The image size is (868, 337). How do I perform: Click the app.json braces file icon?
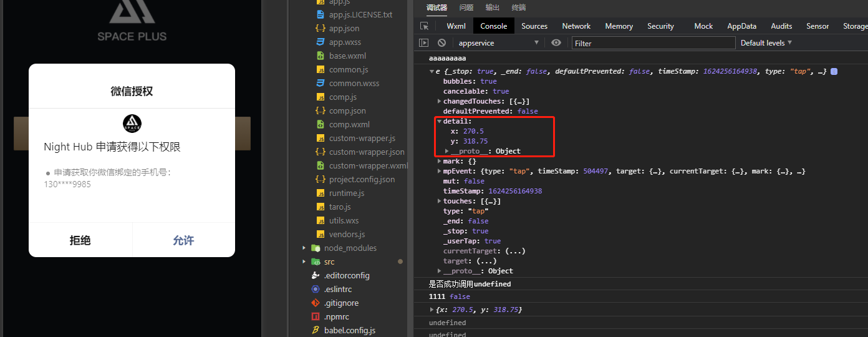320,28
